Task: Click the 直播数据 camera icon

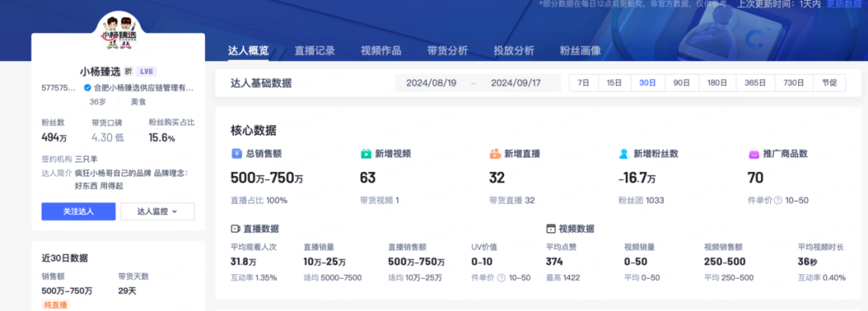Action: click(235, 228)
